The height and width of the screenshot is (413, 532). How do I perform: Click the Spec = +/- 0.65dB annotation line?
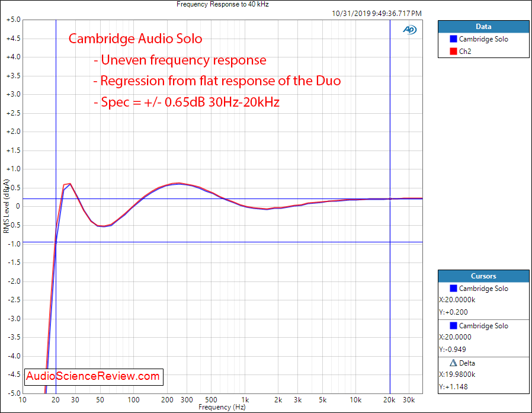pyautogui.click(x=187, y=102)
